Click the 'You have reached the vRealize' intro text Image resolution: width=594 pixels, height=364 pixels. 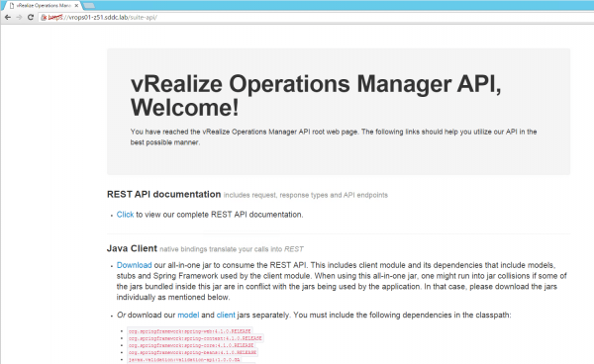[x=334, y=136]
